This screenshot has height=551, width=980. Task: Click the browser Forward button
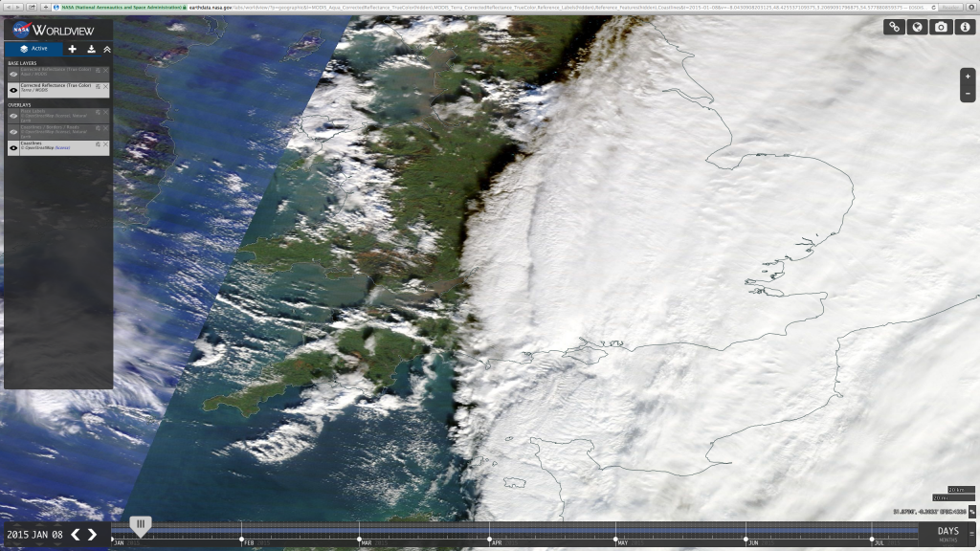(x=18, y=7)
